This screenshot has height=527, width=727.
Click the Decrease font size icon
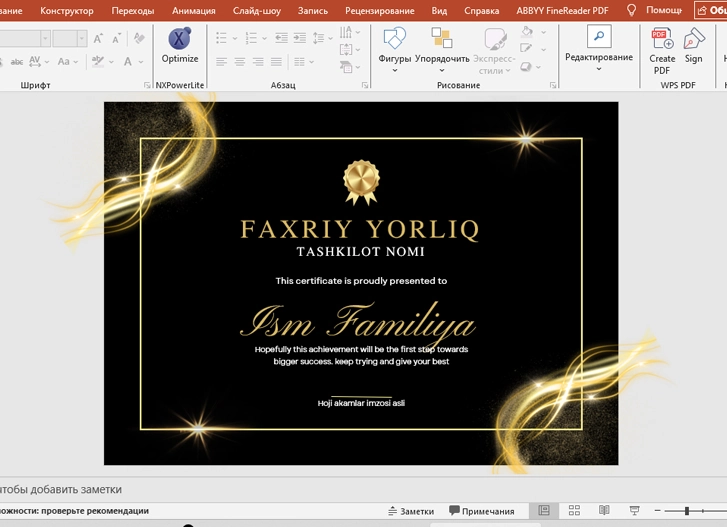[x=116, y=38]
